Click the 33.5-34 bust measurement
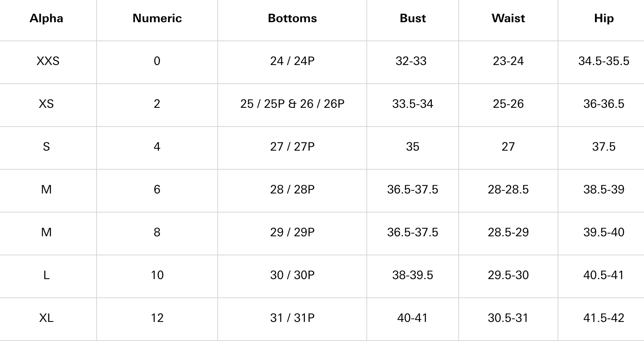This screenshot has height=341, width=644. (x=412, y=104)
